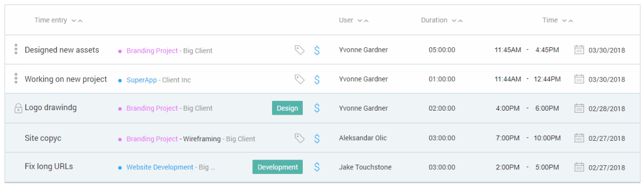Edit the 05:00:00 duration field
Screen dimensions: 644x187
point(442,50)
